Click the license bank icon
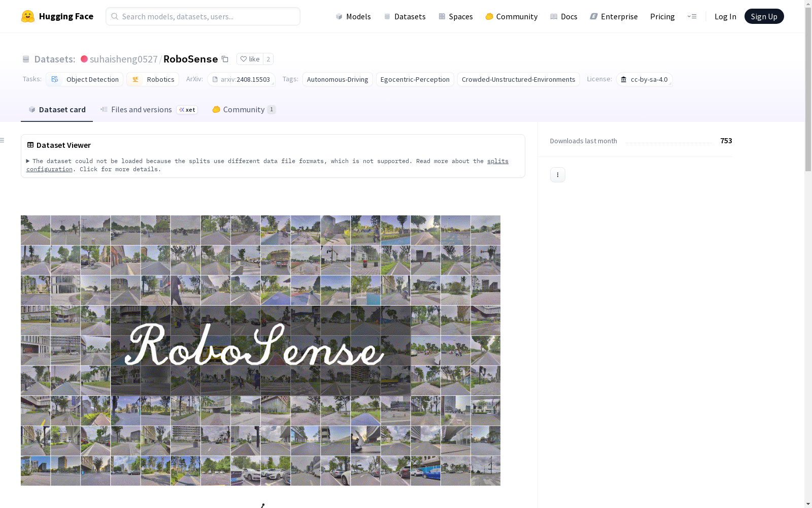The image size is (812, 508). [624, 79]
